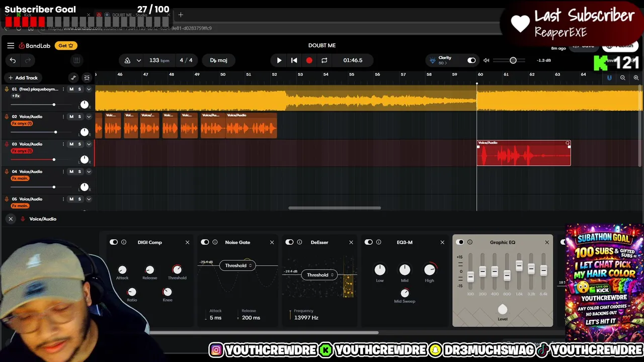
Task: Open the automation curve icon near Add Track
Action: (x=73, y=78)
